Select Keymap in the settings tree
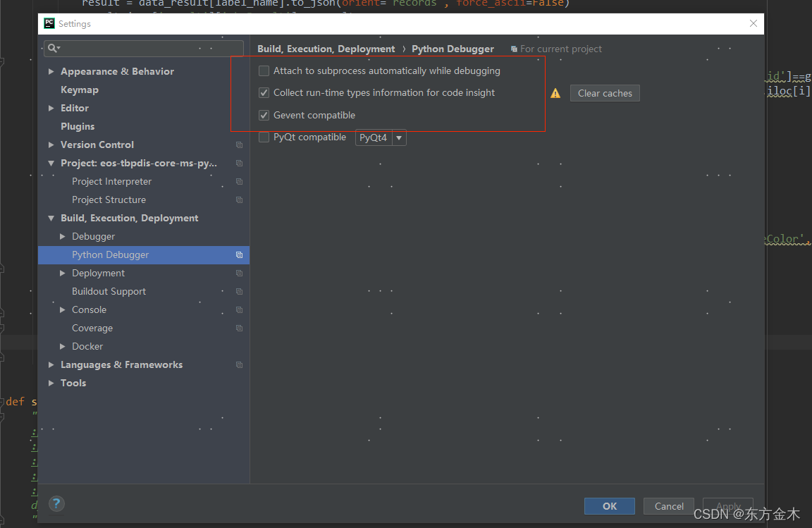 click(79, 90)
